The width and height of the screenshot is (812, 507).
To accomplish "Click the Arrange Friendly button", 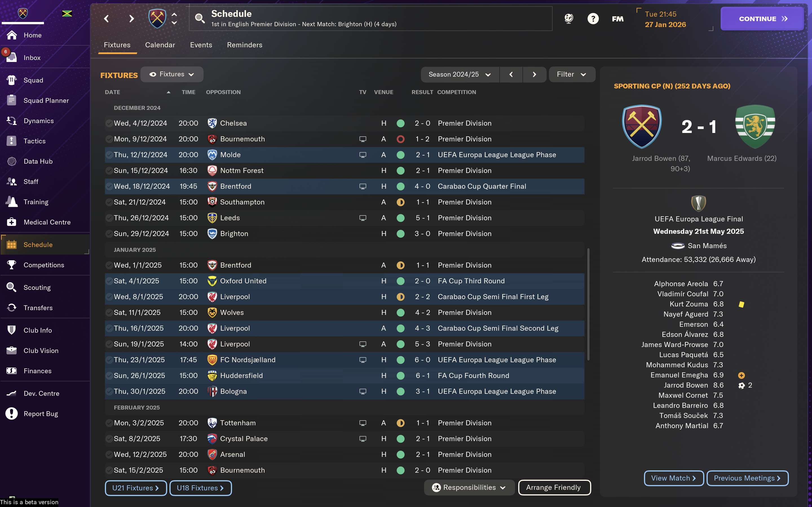I will [554, 488].
